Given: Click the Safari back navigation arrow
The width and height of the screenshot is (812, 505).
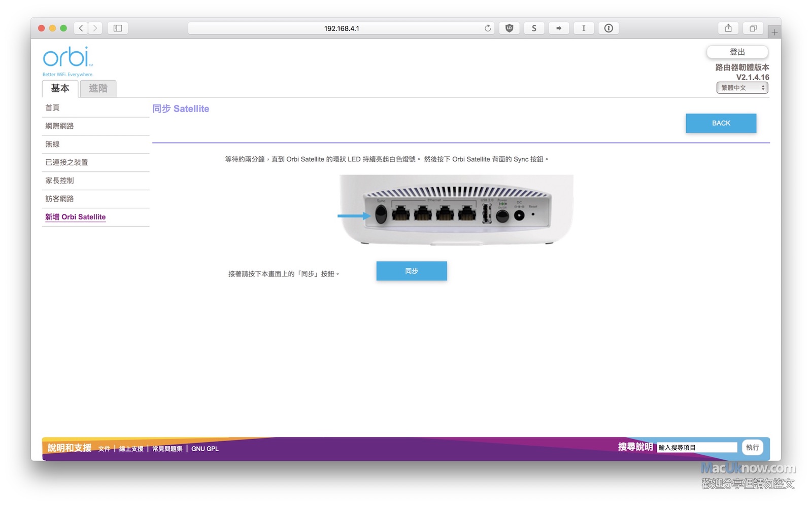Looking at the screenshot, I should tap(81, 28).
